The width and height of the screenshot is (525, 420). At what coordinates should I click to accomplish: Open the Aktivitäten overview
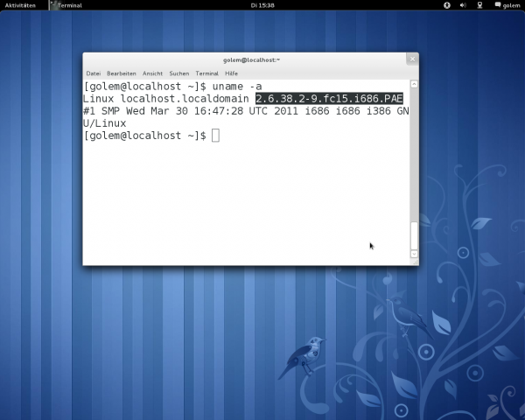pos(20,5)
